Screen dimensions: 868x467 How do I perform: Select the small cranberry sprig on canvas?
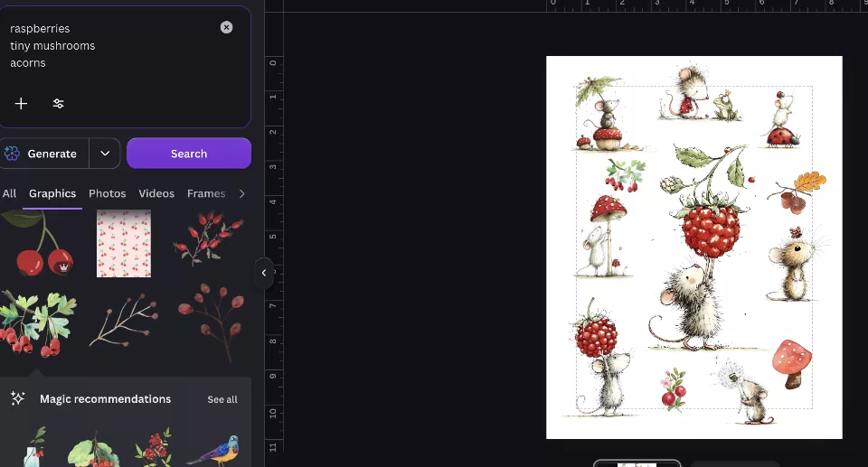674,389
